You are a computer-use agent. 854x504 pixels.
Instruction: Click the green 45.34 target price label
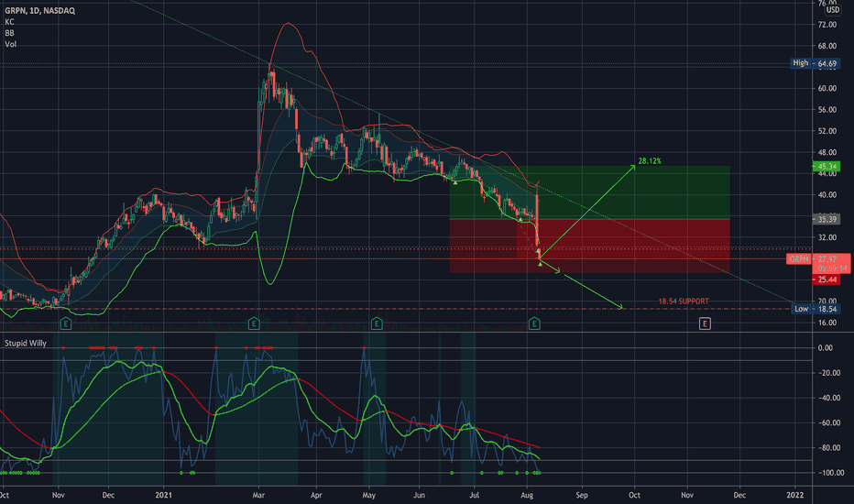point(827,167)
